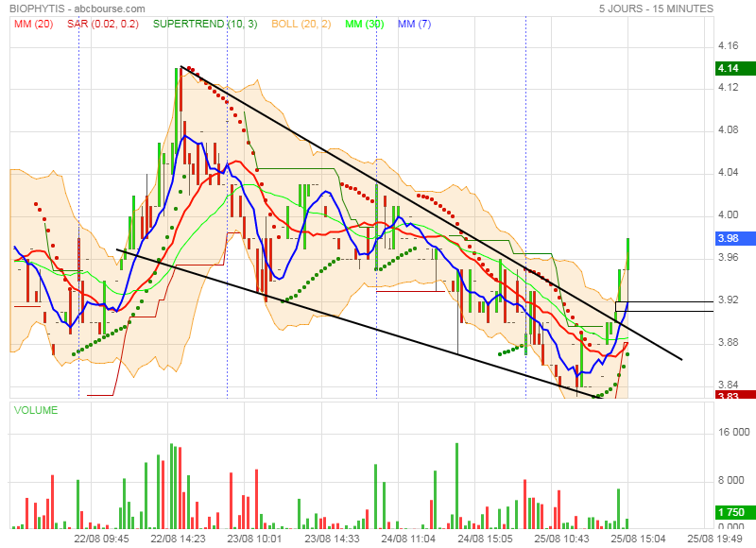
Task: Click the green 4.14 high price tag
Action: 736,68
